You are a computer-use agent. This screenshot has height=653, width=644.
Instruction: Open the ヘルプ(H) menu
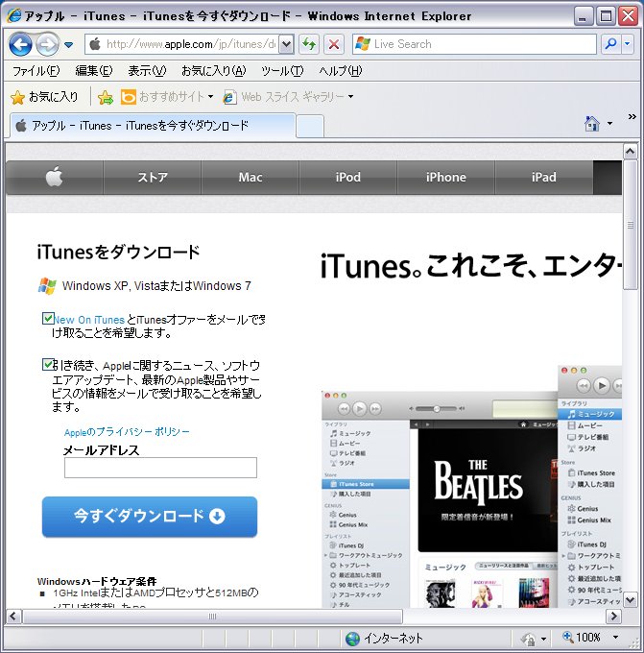pos(341,71)
